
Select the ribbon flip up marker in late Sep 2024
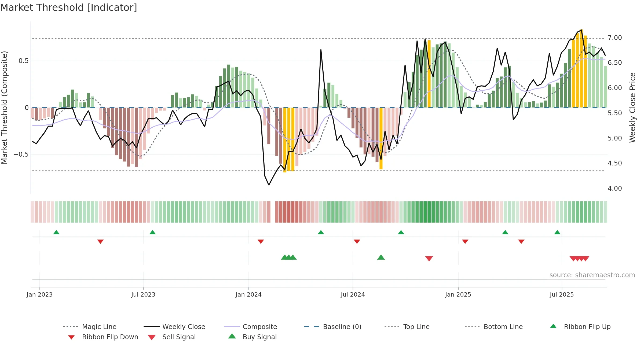401,232
